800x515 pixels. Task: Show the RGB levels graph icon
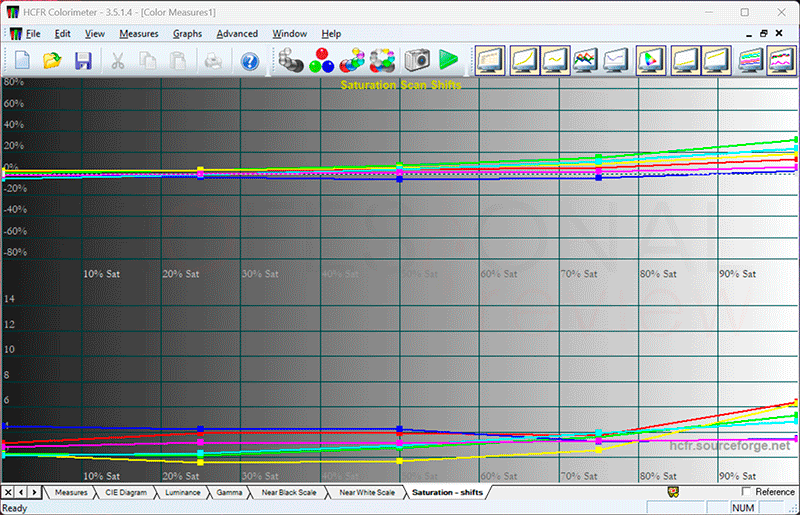(585, 60)
